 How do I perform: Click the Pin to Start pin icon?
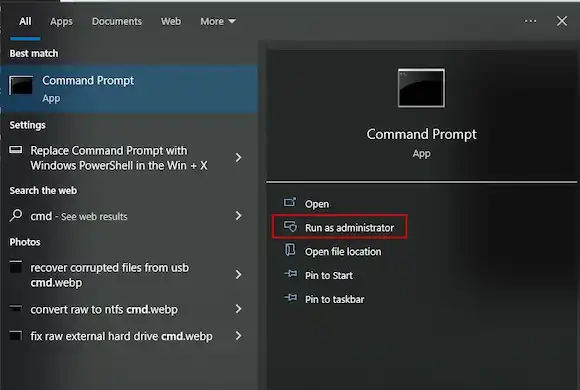[290, 274]
